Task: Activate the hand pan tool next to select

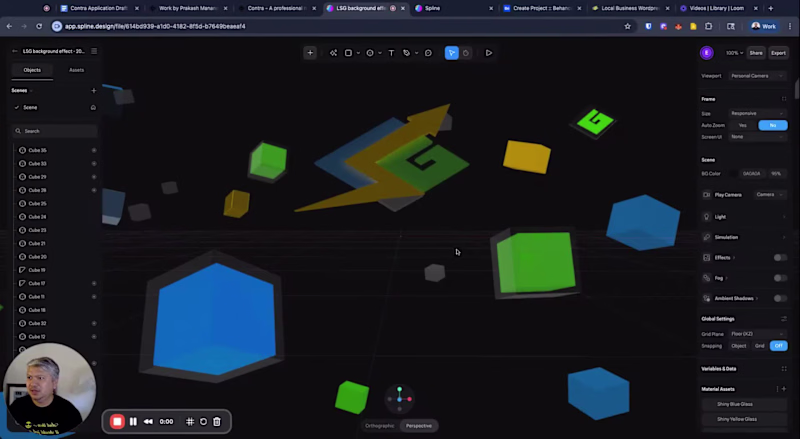Action: (x=466, y=53)
